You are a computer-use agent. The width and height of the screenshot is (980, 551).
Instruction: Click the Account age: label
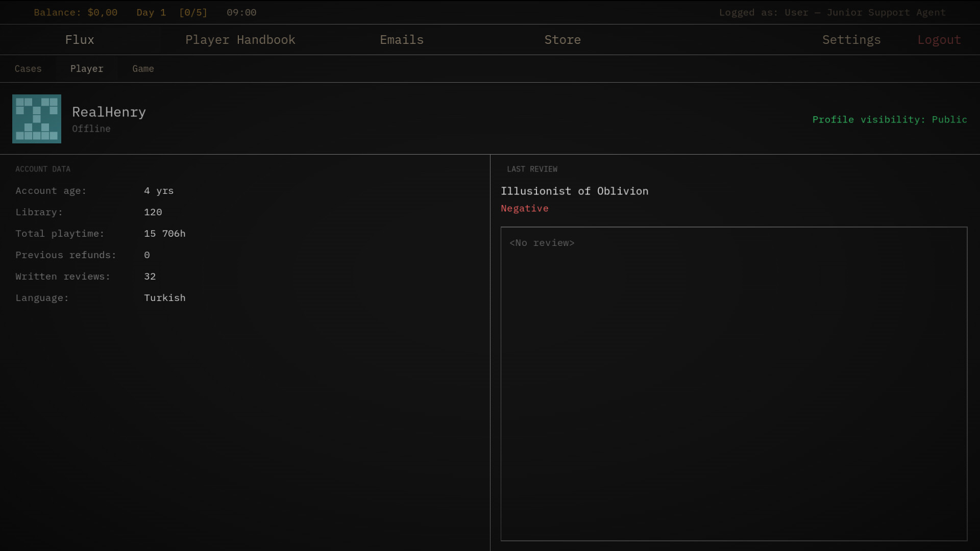51,191
